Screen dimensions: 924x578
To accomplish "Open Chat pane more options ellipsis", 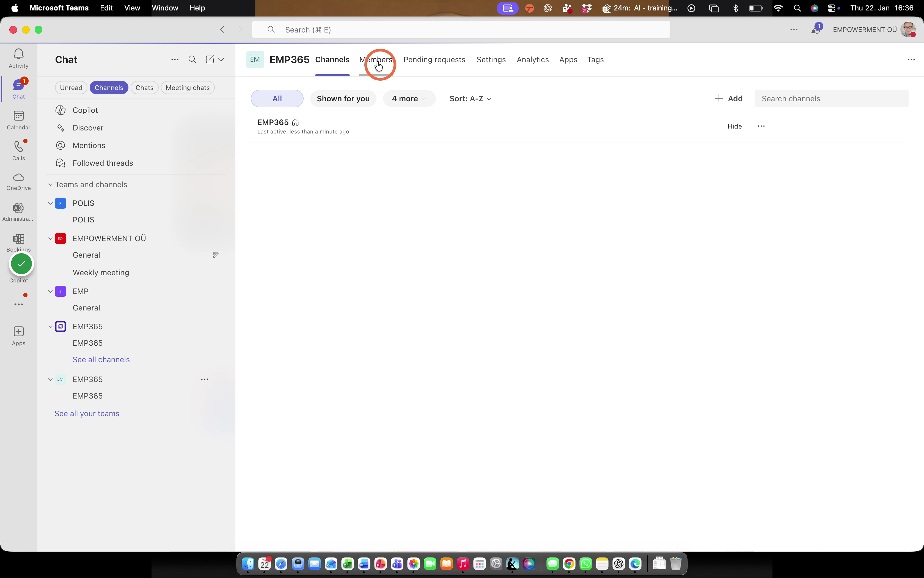I will [175, 60].
